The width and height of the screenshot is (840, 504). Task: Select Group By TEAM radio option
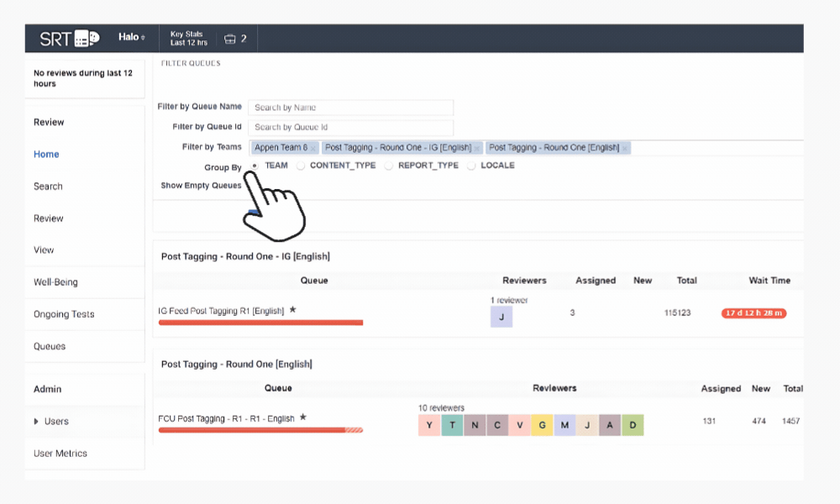(255, 165)
